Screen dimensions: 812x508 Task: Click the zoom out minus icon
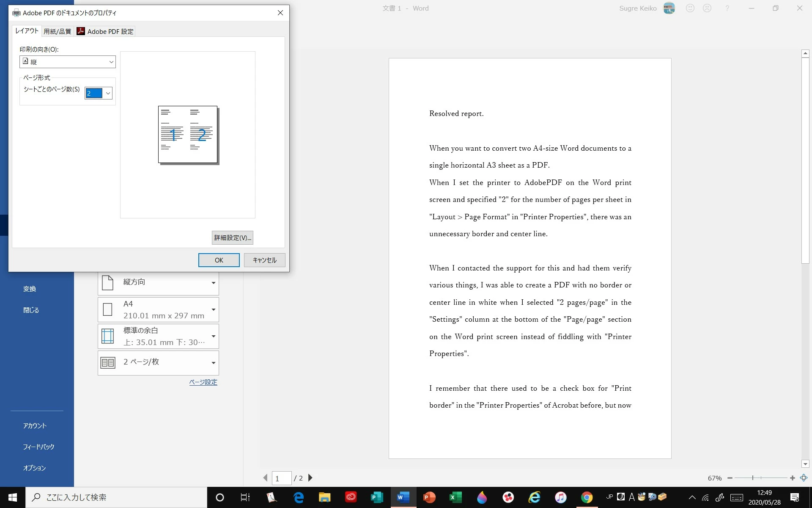[x=730, y=478]
